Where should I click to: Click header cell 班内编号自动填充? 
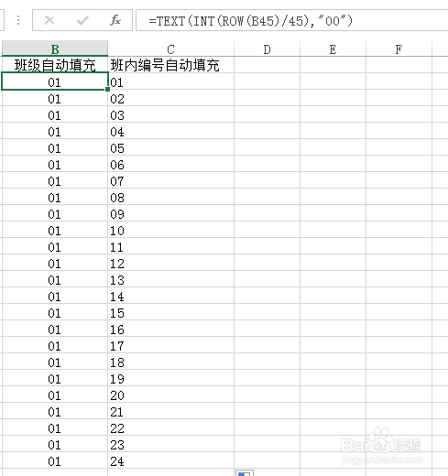pos(171,65)
